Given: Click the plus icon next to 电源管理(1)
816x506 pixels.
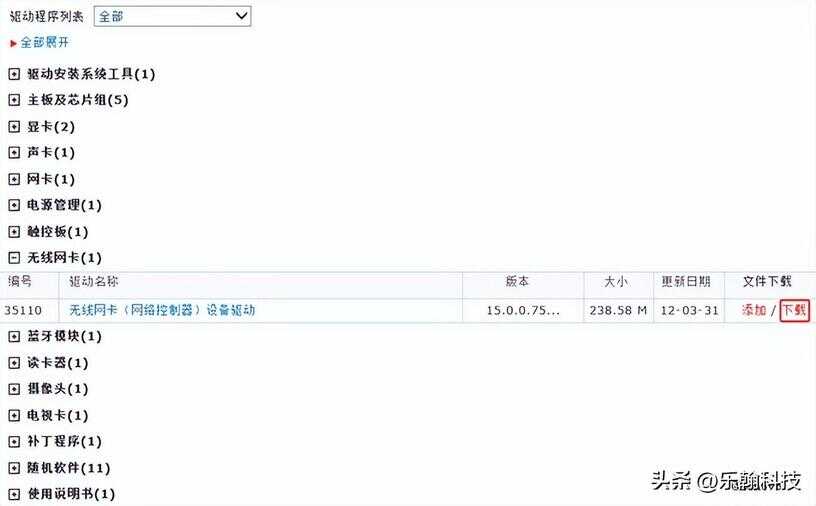Looking at the screenshot, I should [x=14, y=205].
